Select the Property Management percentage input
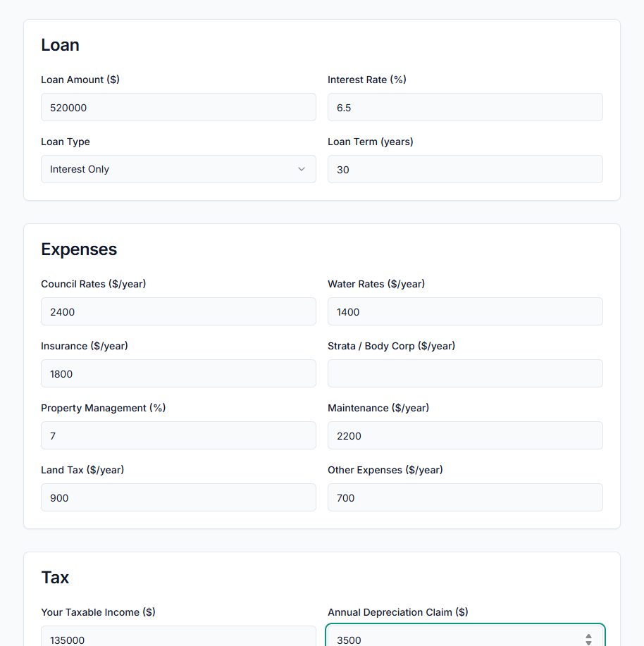The image size is (644, 646). tap(178, 435)
